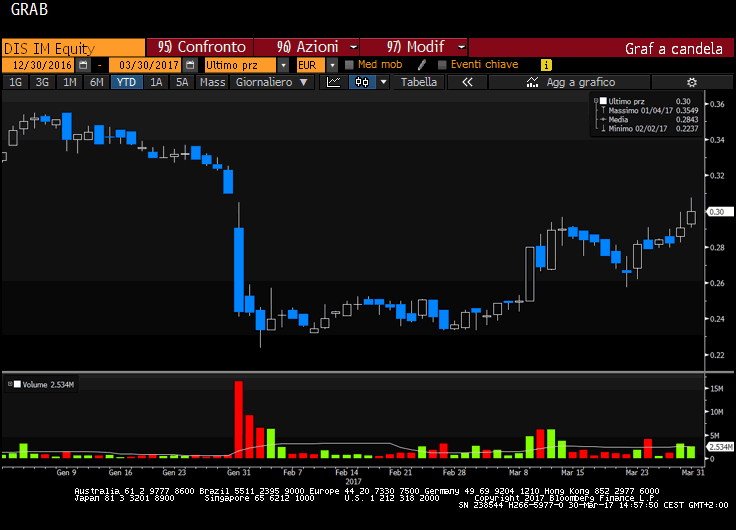Image resolution: width=736 pixels, height=530 pixels.
Task: Click the double left arrow collapse icon
Action: 467,82
